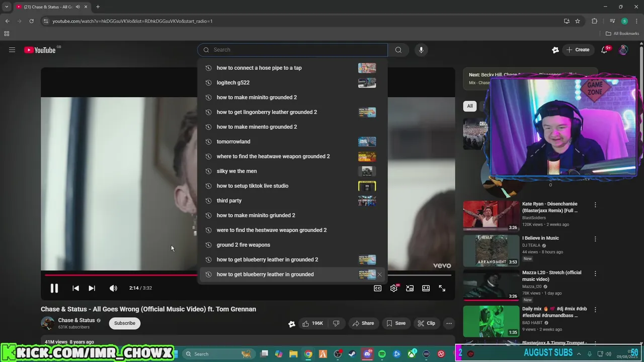Open the player settings gear
The image size is (644, 362).
pos(394,288)
